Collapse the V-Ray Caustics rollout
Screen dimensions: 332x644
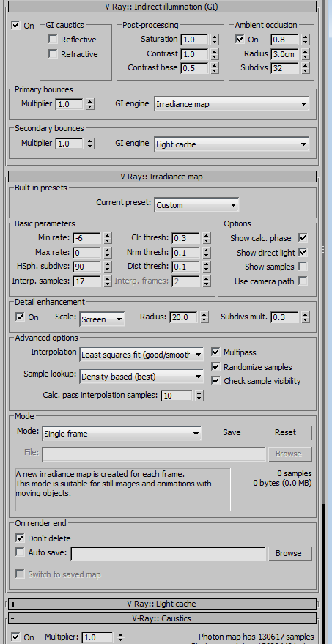coord(163,618)
